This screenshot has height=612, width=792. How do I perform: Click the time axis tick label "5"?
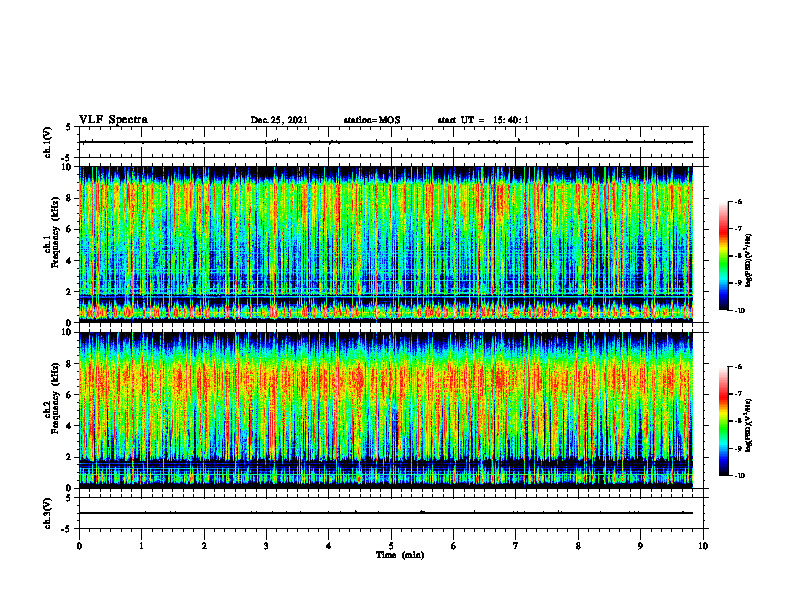(391, 546)
